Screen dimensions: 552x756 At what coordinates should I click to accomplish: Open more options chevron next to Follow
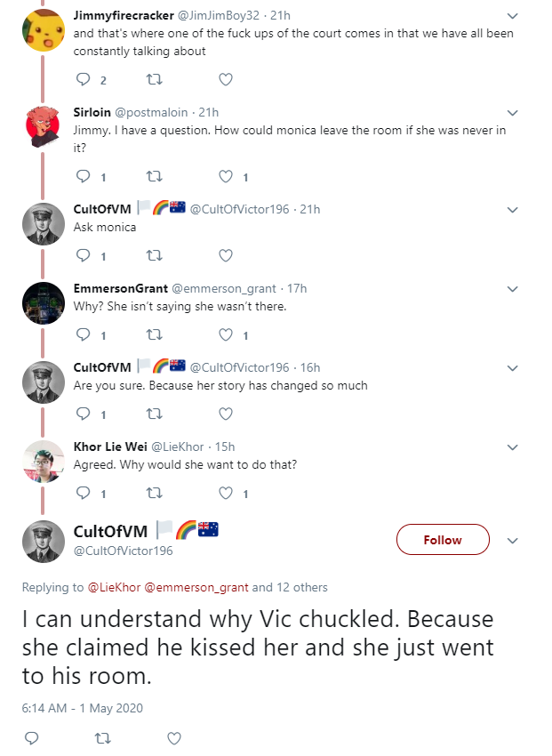[513, 541]
